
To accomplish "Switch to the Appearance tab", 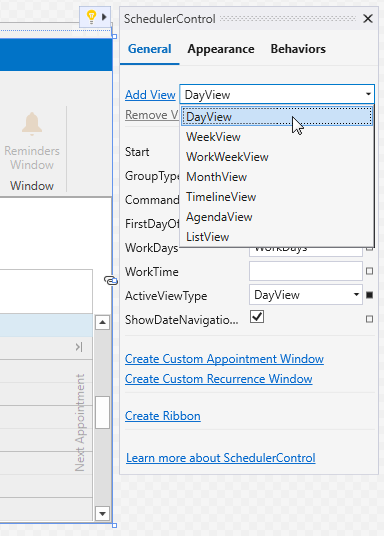I will [x=221, y=49].
